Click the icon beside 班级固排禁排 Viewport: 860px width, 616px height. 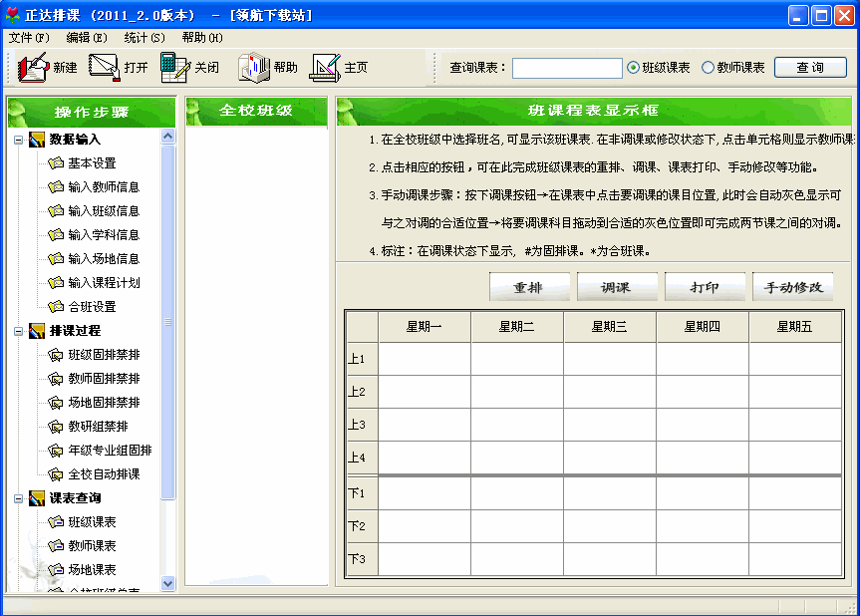56,355
